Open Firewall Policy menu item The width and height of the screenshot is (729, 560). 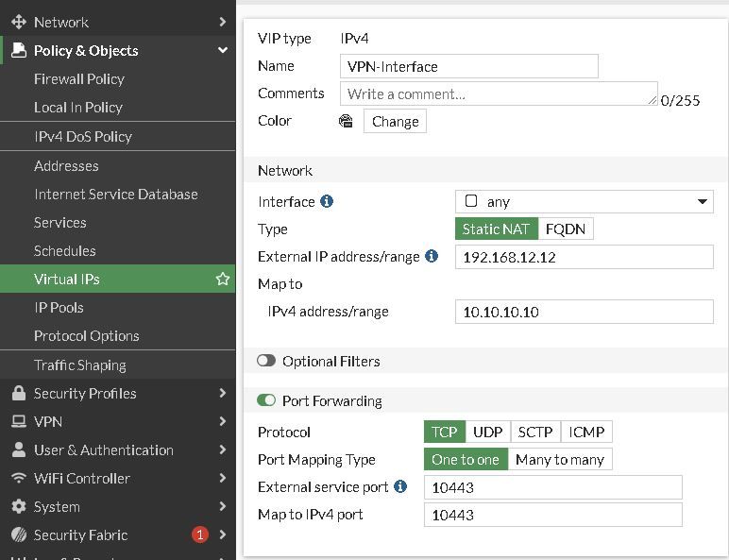point(79,79)
